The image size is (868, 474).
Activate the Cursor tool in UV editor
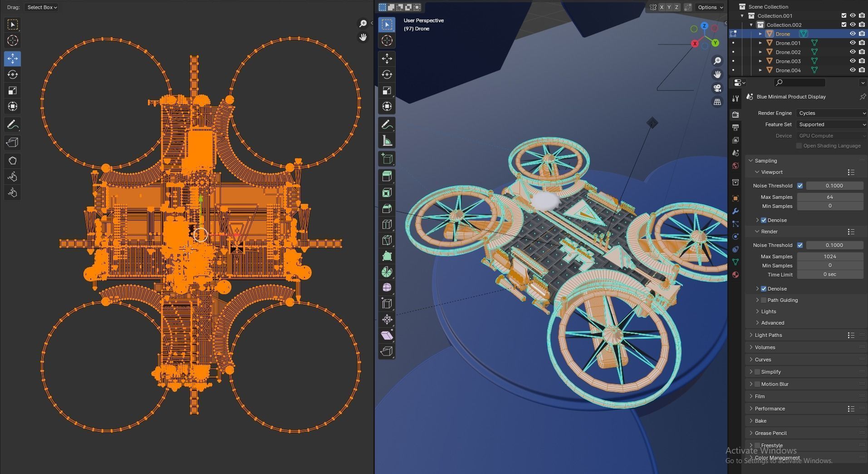(x=12, y=40)
